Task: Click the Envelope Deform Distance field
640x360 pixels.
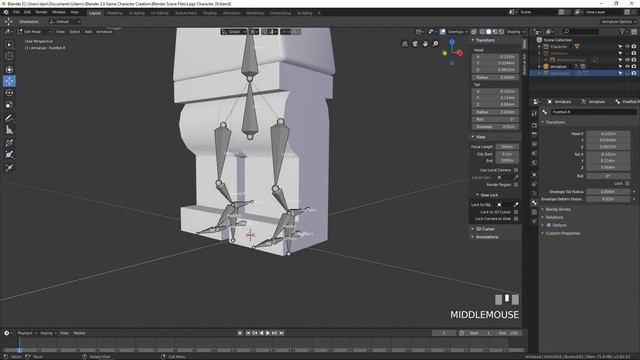Action: (x=608, y=199)
